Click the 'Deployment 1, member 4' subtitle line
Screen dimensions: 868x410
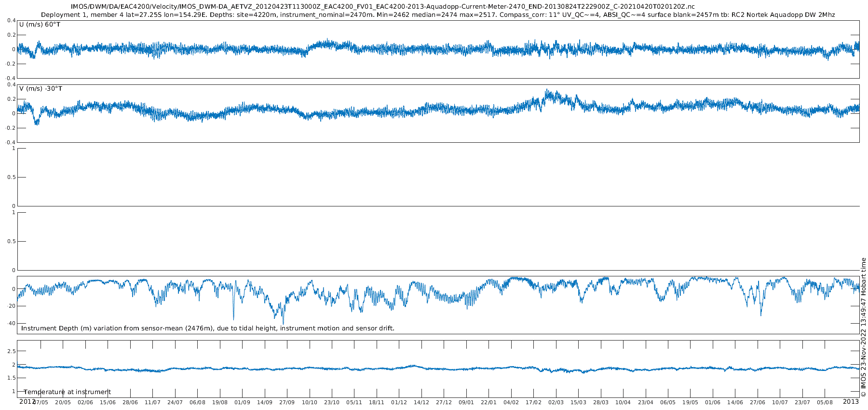[x=438, y=15]
